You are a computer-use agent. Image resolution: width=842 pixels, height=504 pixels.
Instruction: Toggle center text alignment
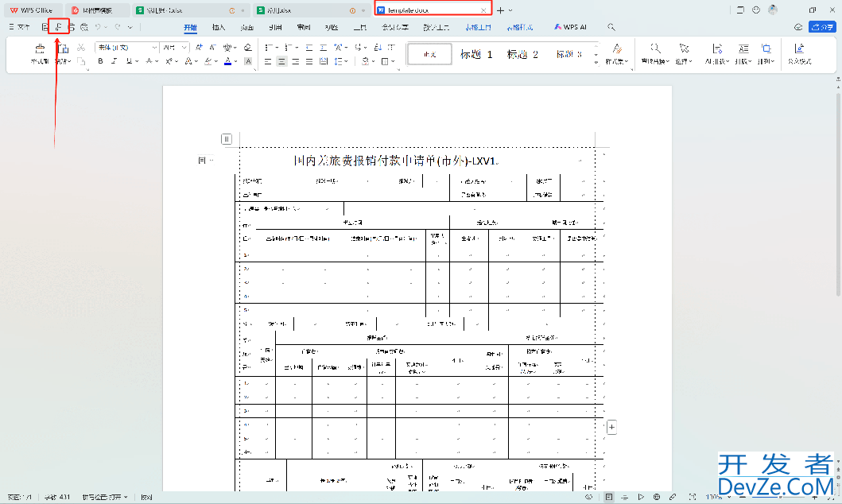281,61
